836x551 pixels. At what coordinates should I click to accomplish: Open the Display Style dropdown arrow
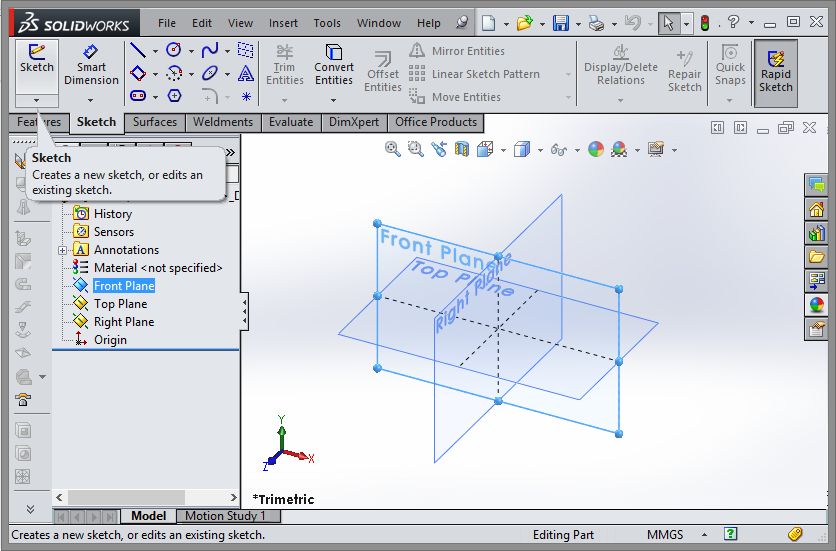[540, 150]
